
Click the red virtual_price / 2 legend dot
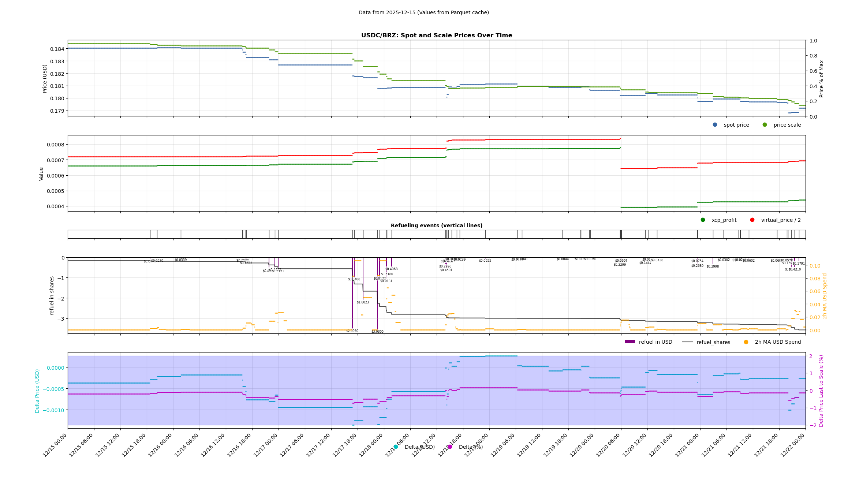(x=752, y=220)
